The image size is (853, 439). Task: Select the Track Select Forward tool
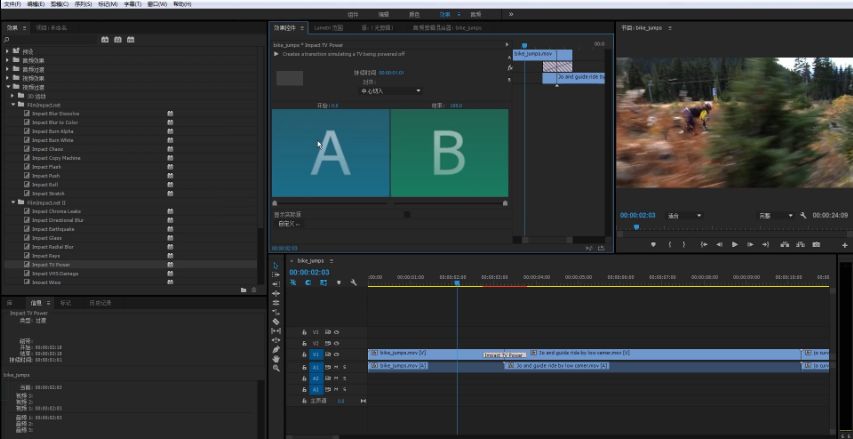coord(276,275)
